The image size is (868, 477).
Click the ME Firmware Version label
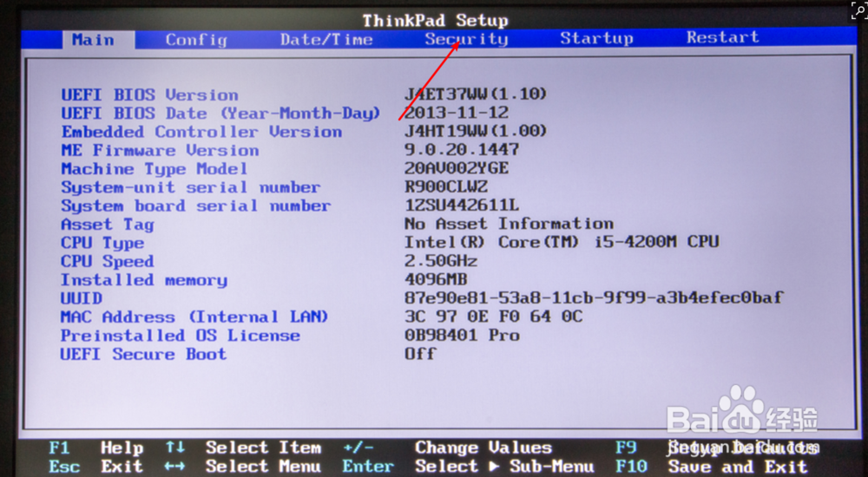(x=160, y=151)
